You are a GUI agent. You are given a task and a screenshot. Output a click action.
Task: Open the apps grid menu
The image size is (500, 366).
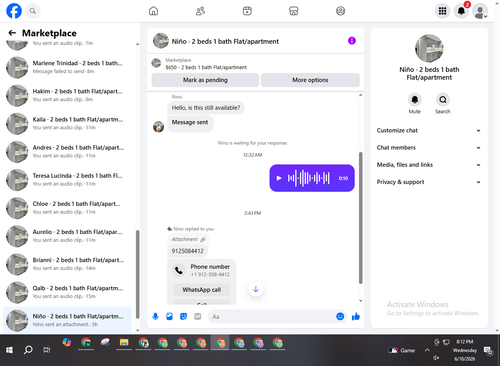[x=442, y=11]
